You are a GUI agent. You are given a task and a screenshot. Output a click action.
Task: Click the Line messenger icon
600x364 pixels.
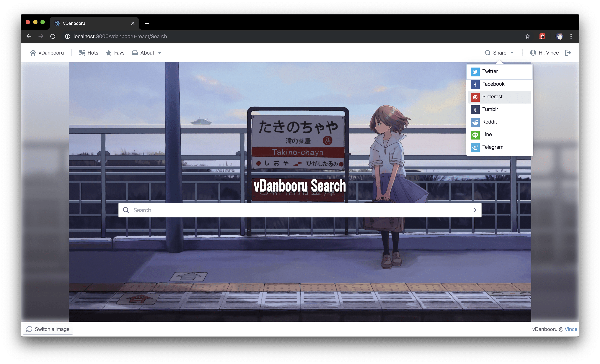click(x=475, y=135)
